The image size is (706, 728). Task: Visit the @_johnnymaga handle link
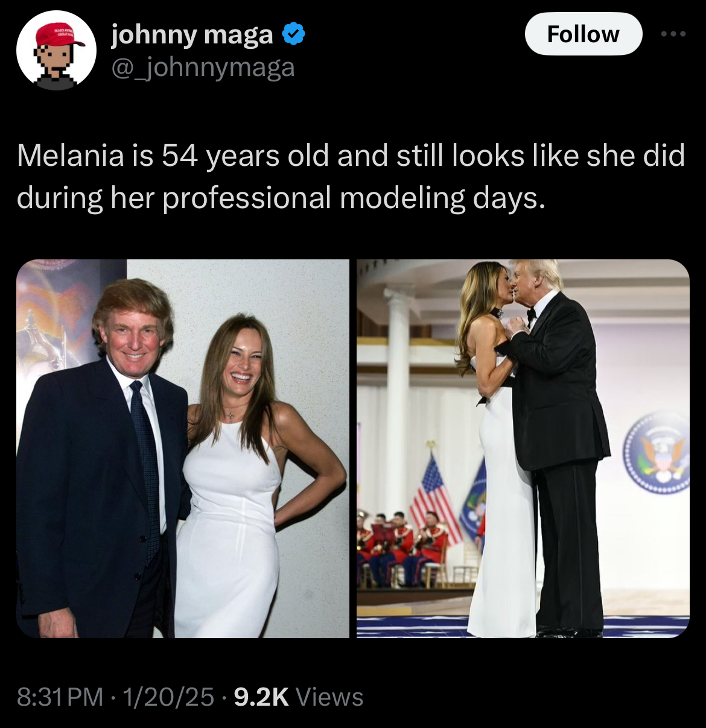[203, 67]
